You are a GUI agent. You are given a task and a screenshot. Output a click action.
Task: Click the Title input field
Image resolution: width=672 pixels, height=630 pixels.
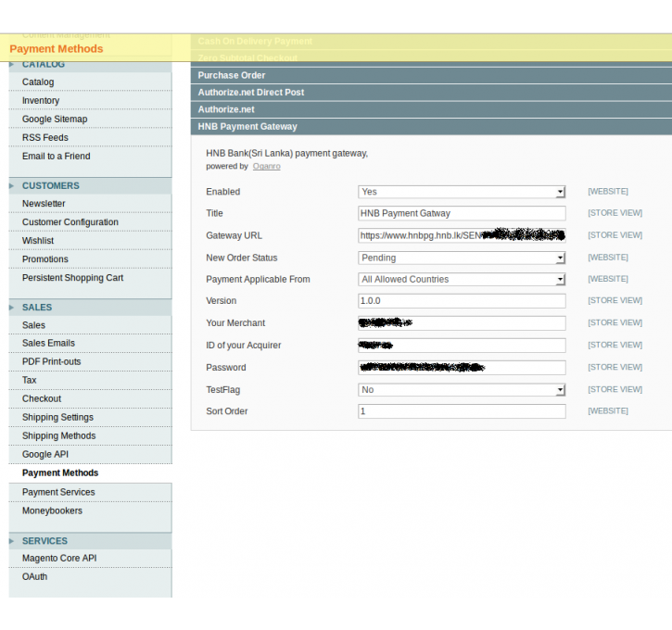pos(462,213)
